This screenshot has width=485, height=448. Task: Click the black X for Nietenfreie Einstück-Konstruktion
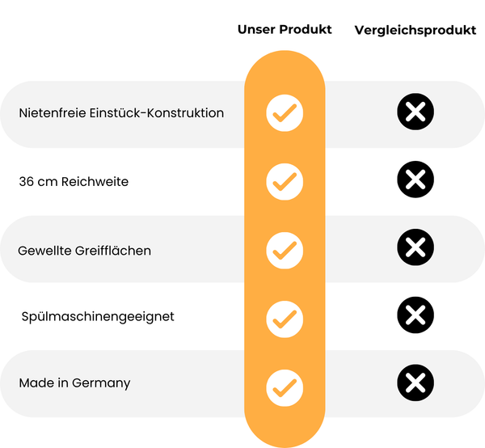point(415,112)
